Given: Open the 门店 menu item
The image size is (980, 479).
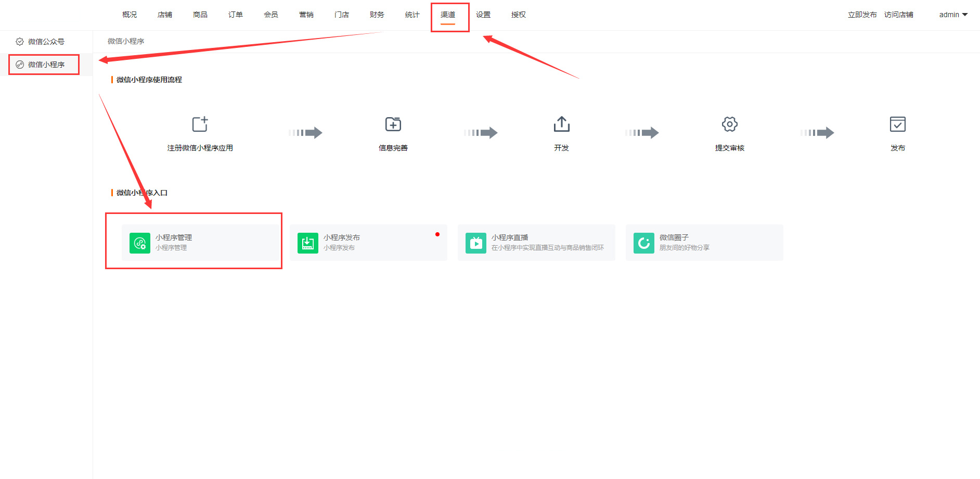Looking at the screenshot, I should [342, 15].
